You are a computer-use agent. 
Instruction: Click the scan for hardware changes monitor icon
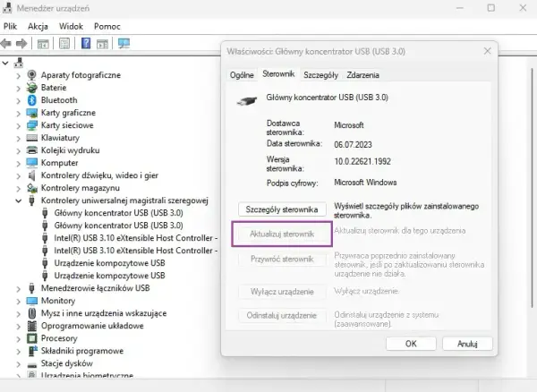pos(124,44)
